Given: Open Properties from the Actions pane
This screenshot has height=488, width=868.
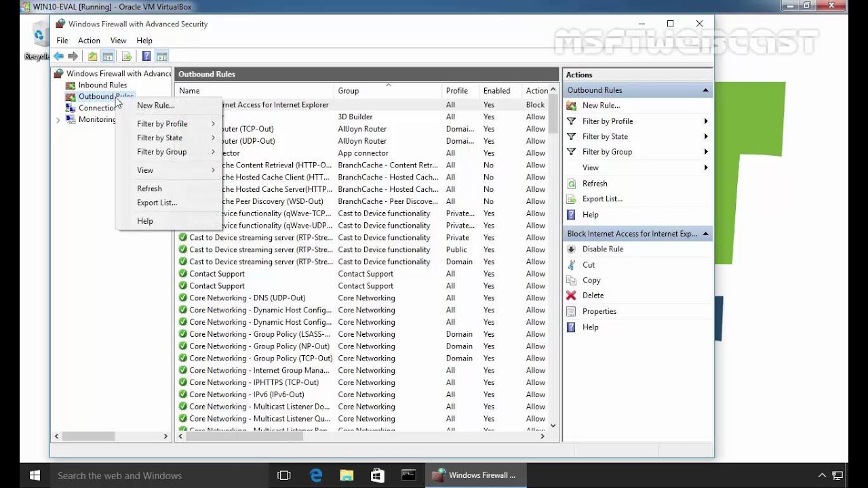Looking at the screenshot, I should (599, 311).
